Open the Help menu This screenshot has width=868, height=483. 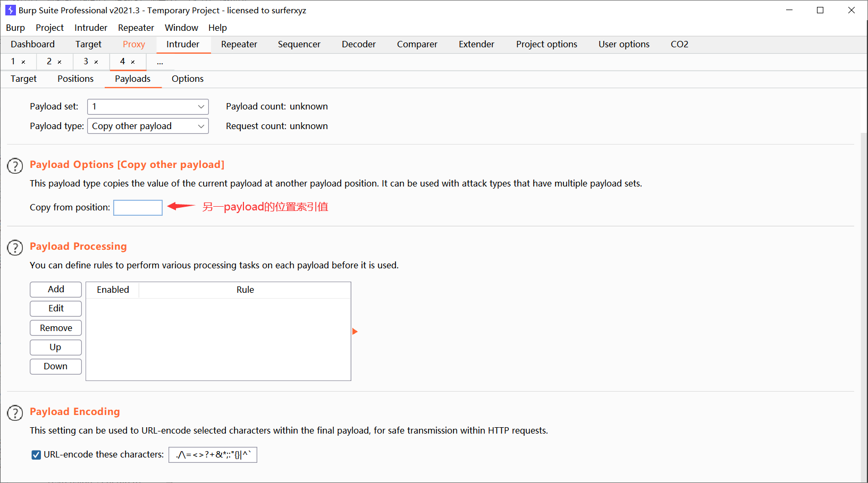click(x=217, y=28)
